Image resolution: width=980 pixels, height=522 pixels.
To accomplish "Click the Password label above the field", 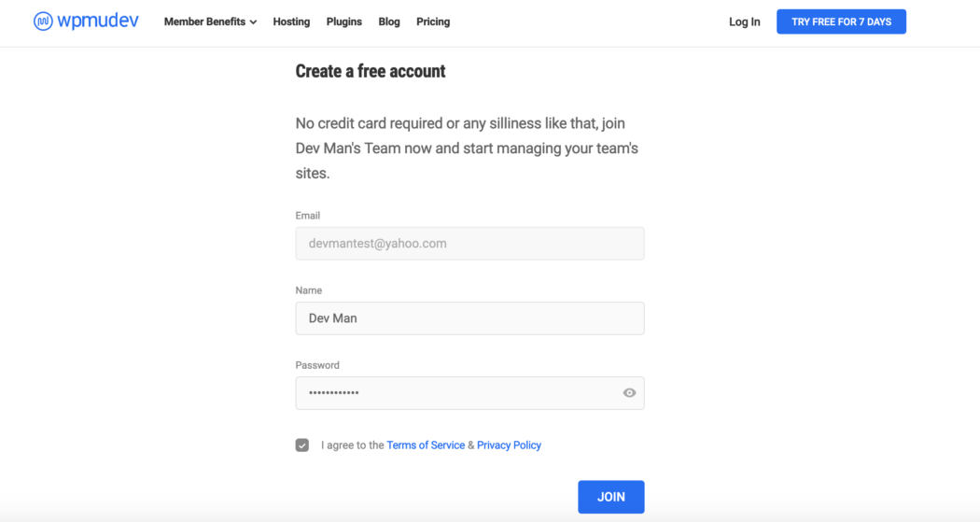I will coord(317,365).
